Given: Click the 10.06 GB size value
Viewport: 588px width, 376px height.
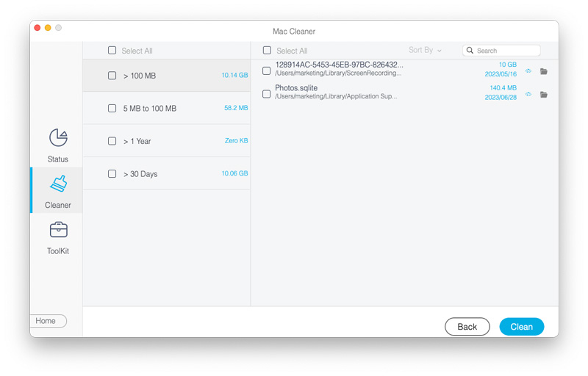Looking at the screenshot, I should (234, 173).
